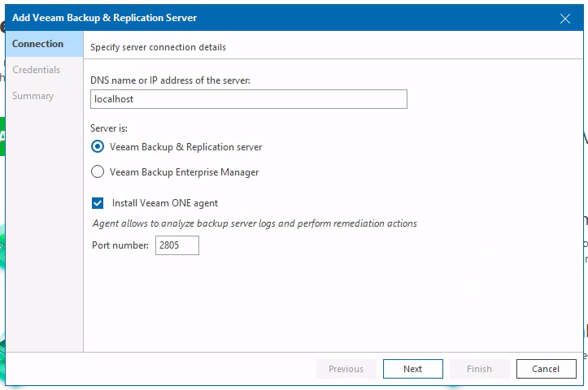The image size is (588, 390).
Task: Select Veeam Backup & Replication server radio button
Action: point(98,146)
